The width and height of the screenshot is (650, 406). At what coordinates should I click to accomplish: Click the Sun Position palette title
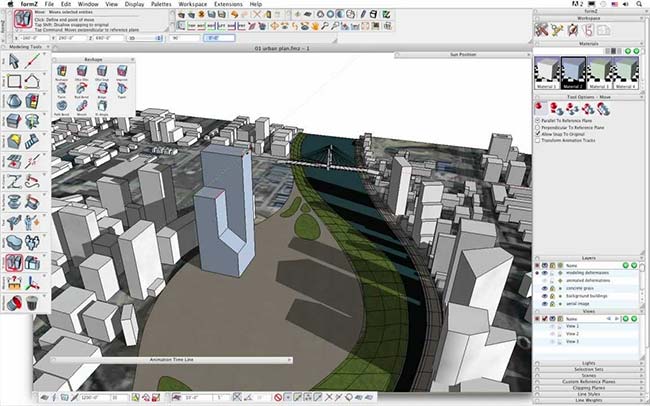(x=463, y=55)
